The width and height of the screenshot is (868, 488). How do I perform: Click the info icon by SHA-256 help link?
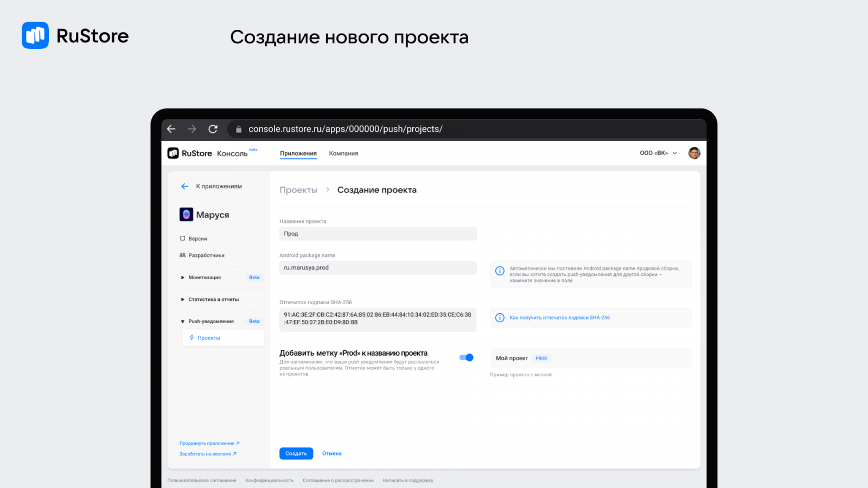click(x=500, y=318)
